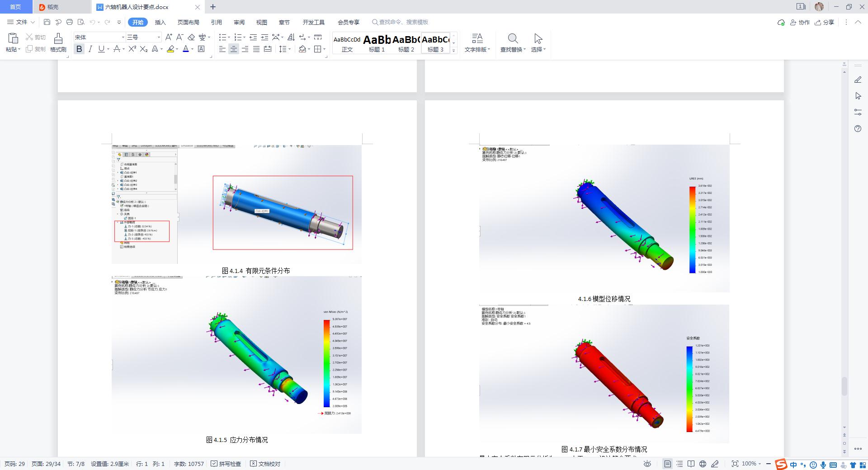Viewport: 868px width, 470px height.
Task: Justify paragraph text
Action: point(256,49)
